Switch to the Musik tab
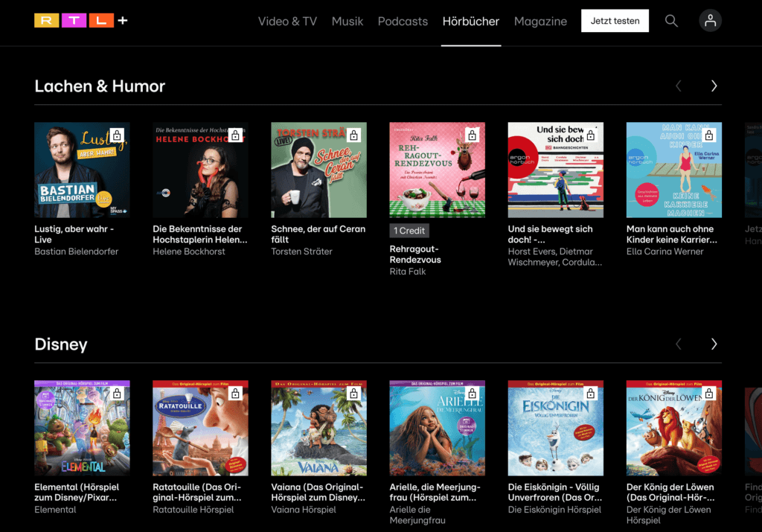Viewport: 762px width, 532px height. tap(347, 22)
